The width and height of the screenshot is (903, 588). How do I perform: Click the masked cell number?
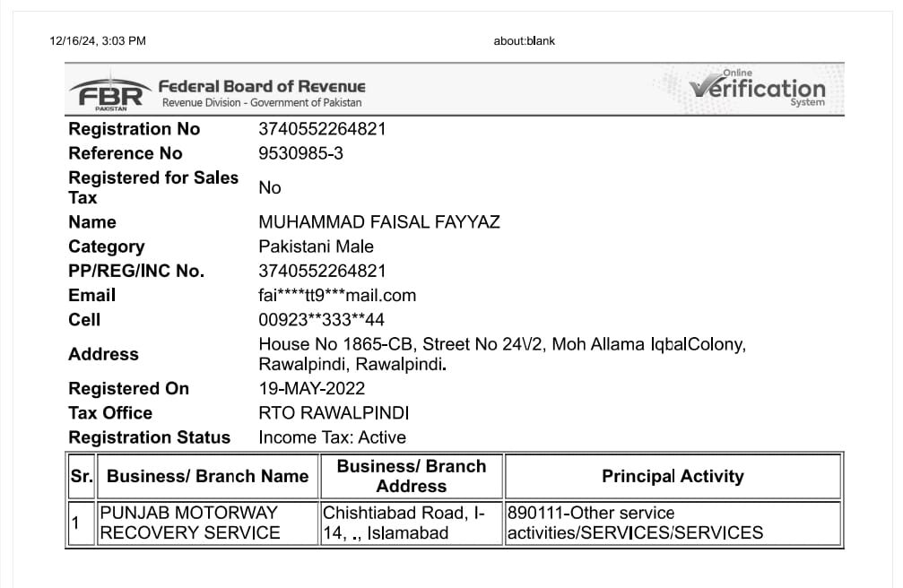(321, 320)
